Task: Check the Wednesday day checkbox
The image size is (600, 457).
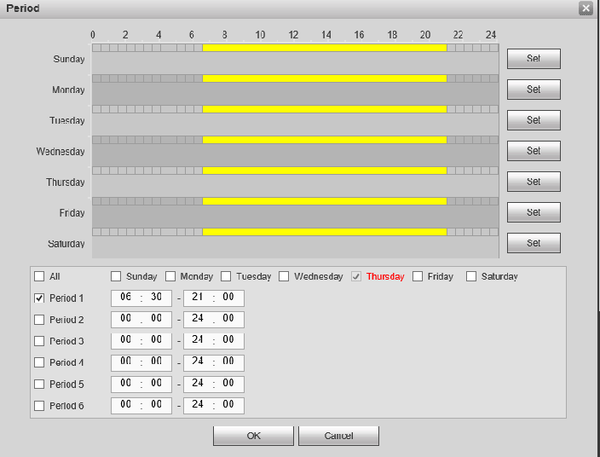Action: [x=284, y=276]
